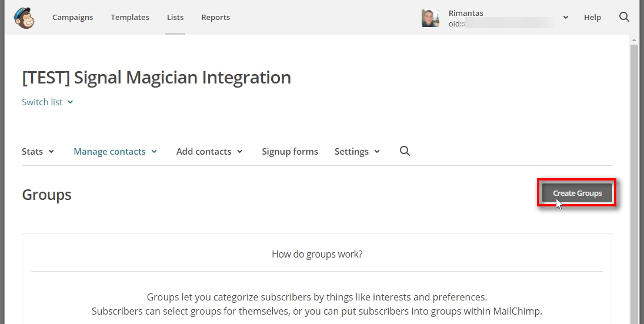Open the Reports section
This screenshot has height=324, width=644.
(215, 17)
